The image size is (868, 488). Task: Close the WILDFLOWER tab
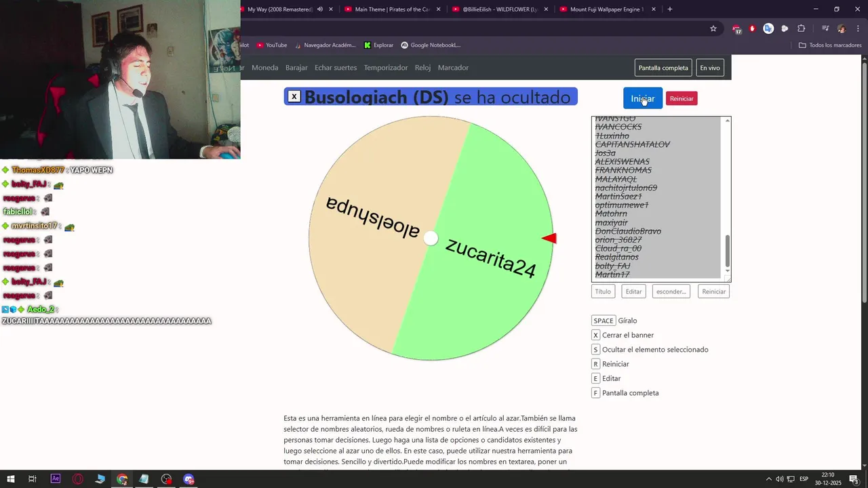point(546,9)
